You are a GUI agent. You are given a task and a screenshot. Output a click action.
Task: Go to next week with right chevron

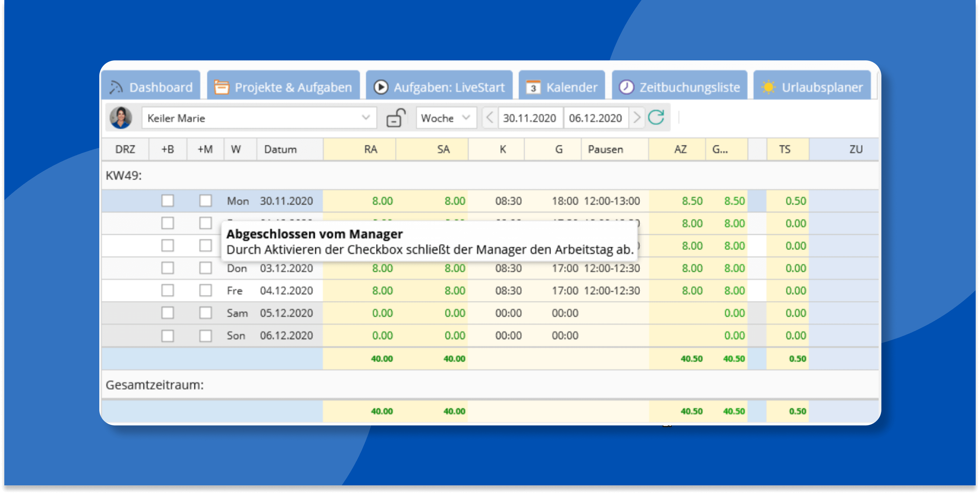coord(636,118)
